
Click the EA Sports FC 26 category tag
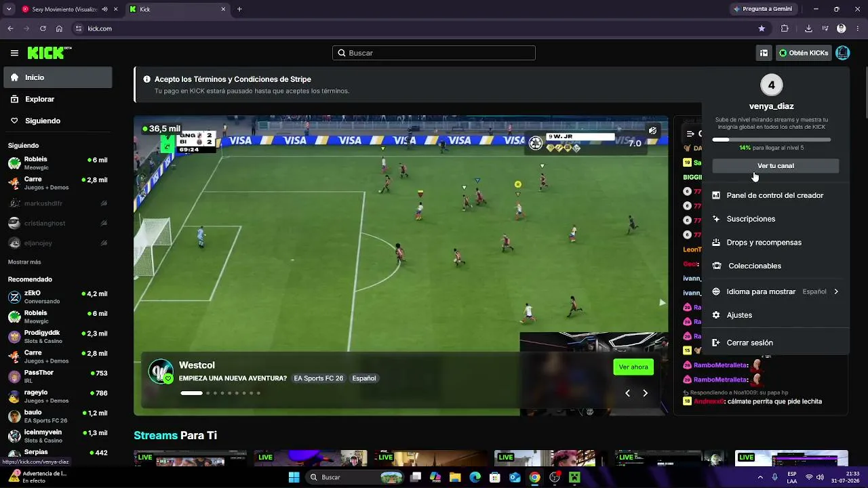coord(319,378)
